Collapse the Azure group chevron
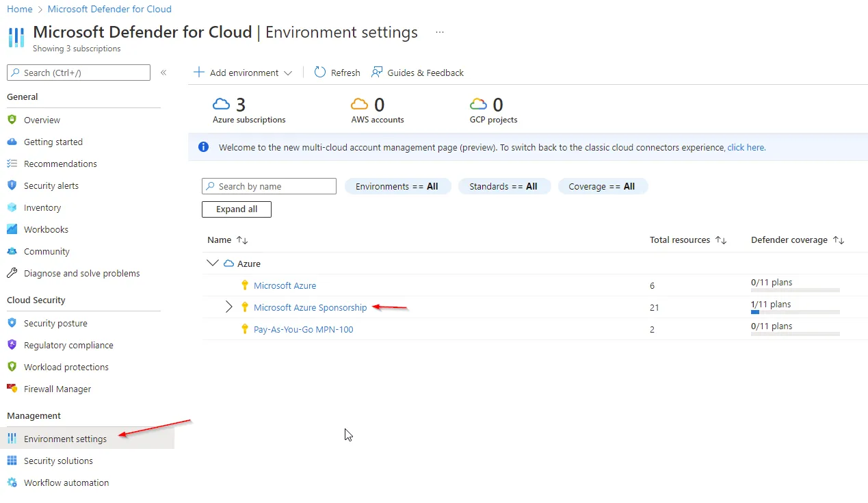Screen dimensions: 868x503 pyautogui.click(x=213, y=263)
